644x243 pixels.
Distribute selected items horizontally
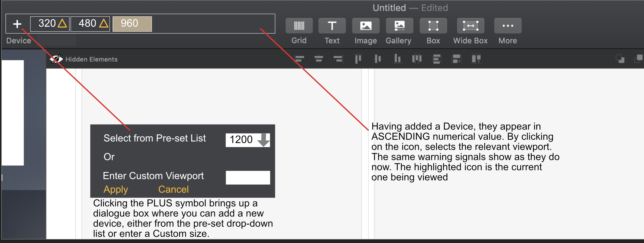click(x=417, y=59)
